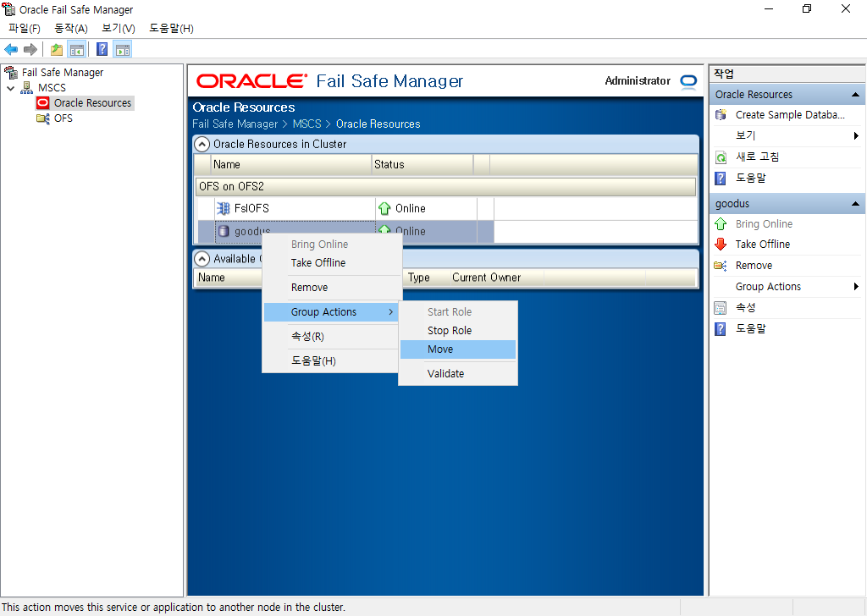
Task: Select the FslOFS resource row name
Action: [x=251, y=209]
